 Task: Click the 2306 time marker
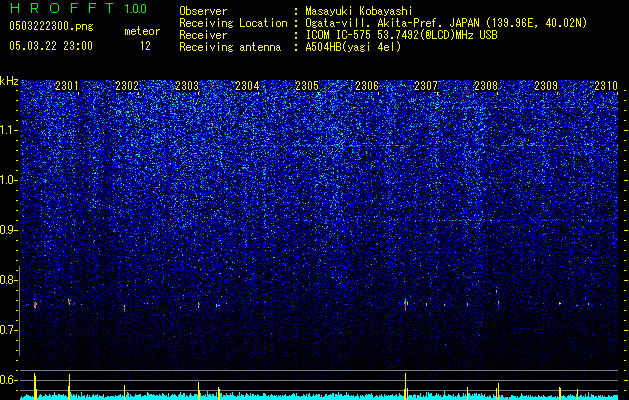pos(367,86)
